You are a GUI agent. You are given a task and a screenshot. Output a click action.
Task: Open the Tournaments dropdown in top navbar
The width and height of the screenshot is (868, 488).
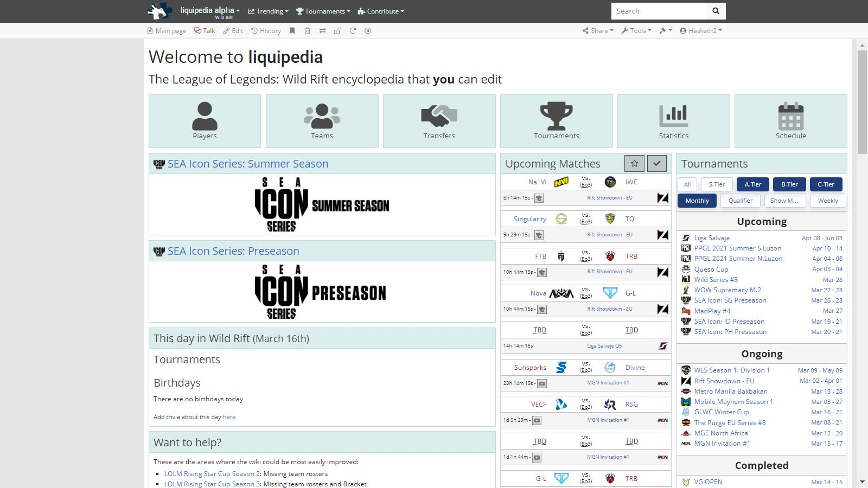[323, 11]
